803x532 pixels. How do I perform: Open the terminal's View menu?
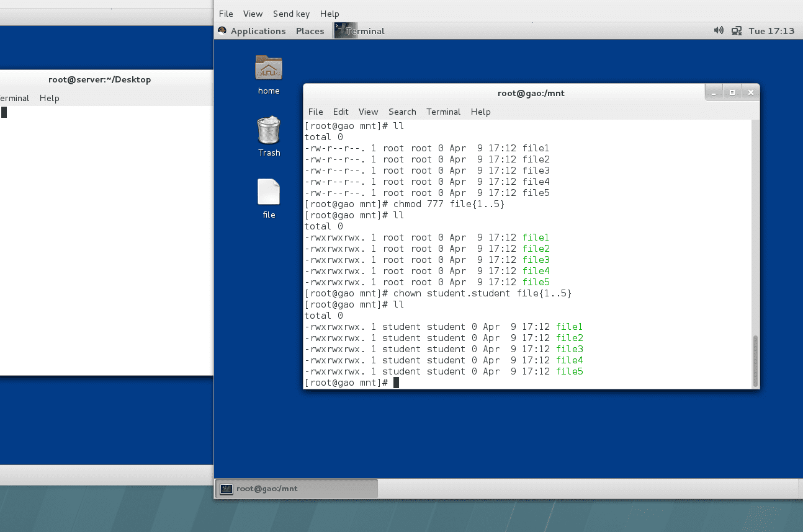[368, 112]
